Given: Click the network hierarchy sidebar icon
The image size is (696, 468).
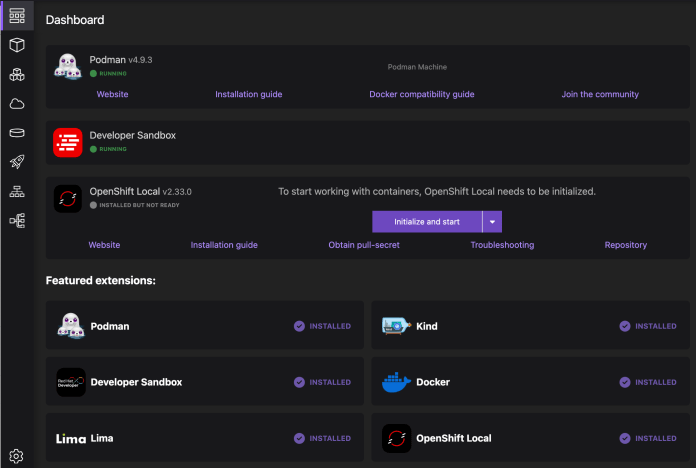Looking at the screenshot, I should click(x=17, y=191).
